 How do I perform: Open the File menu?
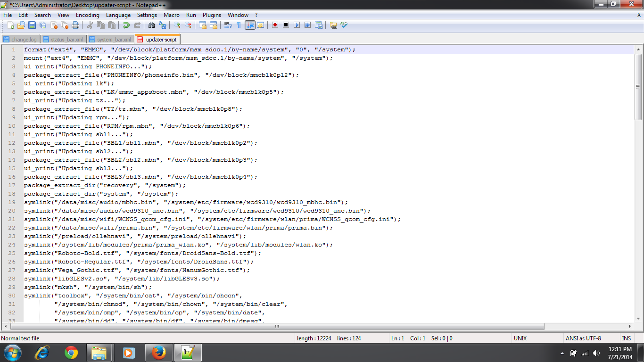point(8,15)
